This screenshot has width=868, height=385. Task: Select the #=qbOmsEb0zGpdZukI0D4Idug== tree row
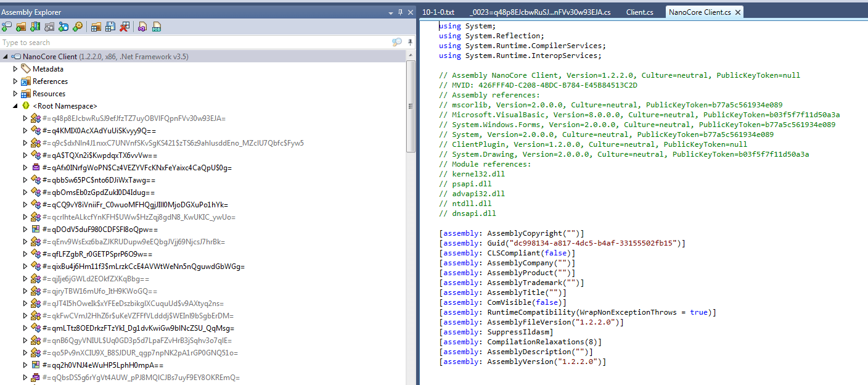(203, 192)
